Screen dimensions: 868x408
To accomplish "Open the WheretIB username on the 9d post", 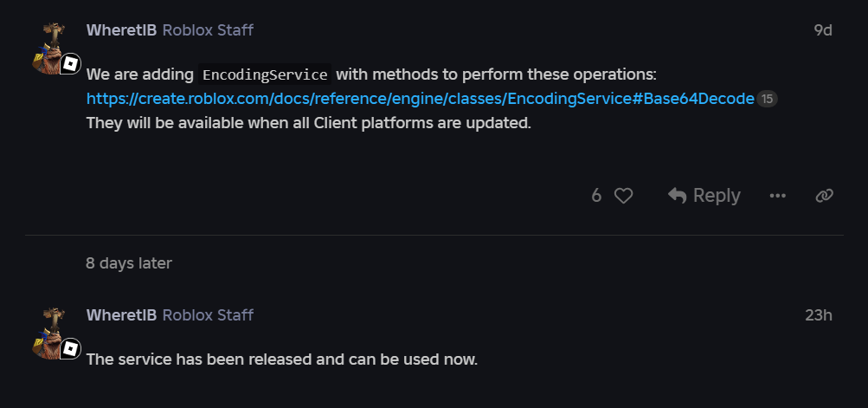I will [x=121, y=30].
